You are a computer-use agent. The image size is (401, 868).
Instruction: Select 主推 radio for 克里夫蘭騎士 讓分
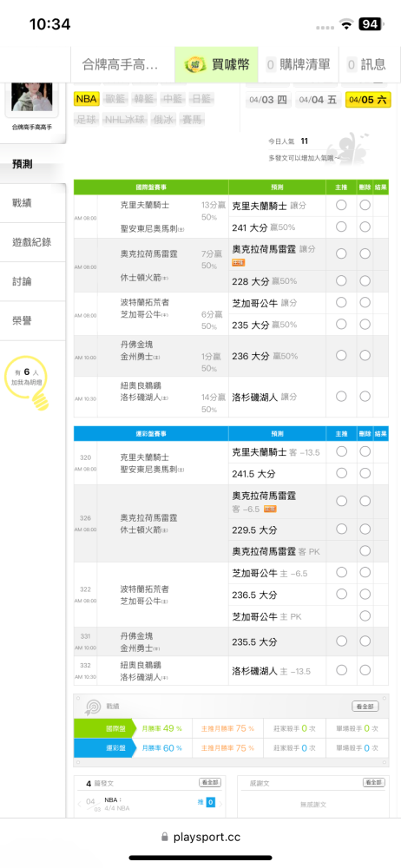341,205
